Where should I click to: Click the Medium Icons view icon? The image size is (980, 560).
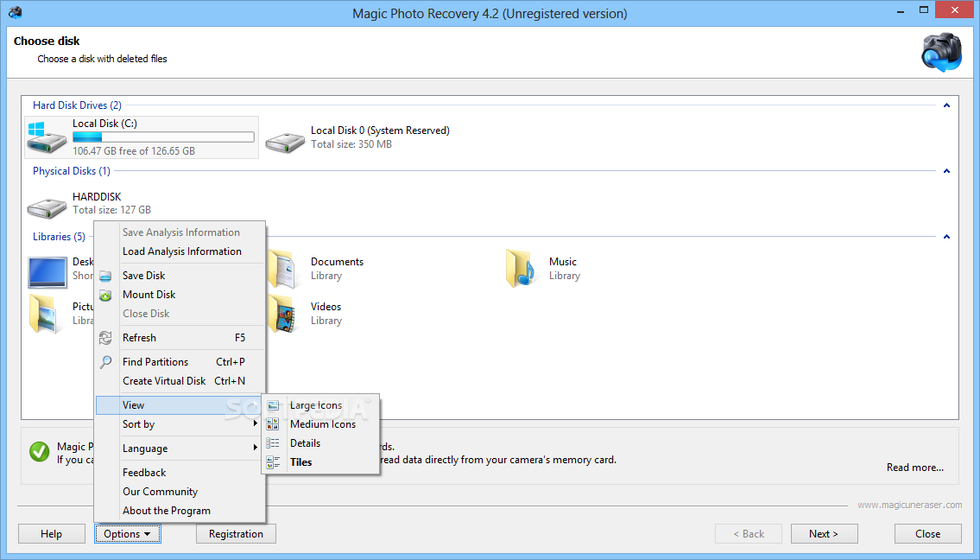tap(273, 424)
